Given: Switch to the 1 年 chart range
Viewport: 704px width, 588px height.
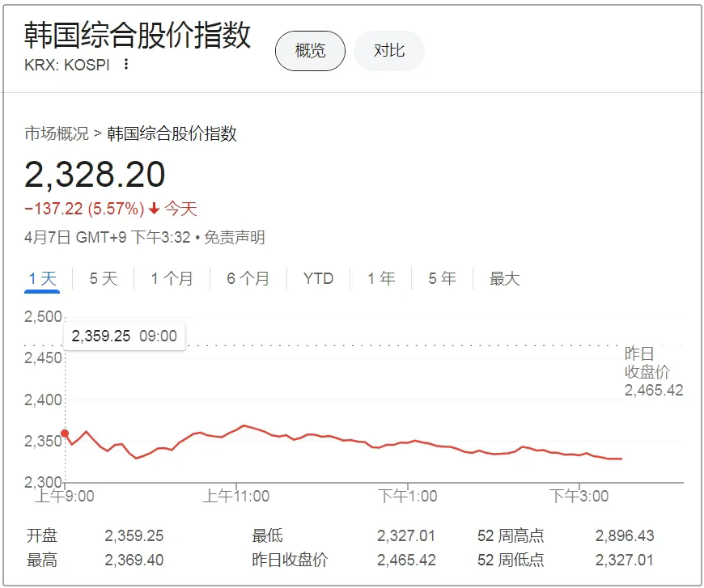Looking at the screenshot, I should coord(380,279).
